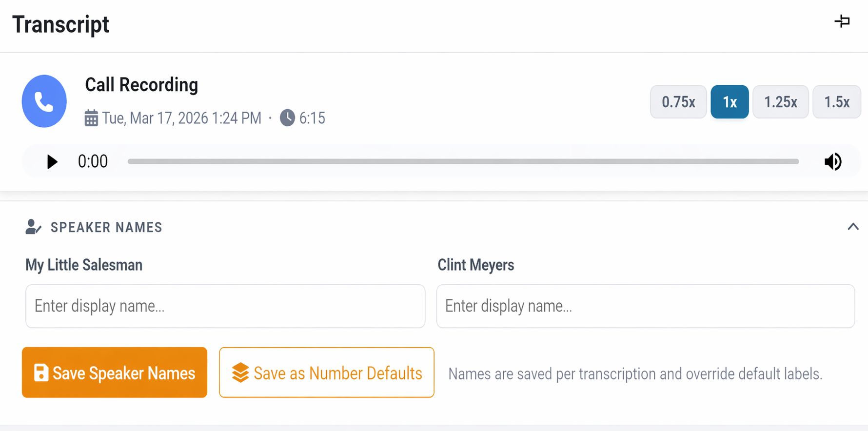The height and width of the screenshot is (431, 868).
Task: Click the SPEAKER NAMES section header
Action: (106, 227)
